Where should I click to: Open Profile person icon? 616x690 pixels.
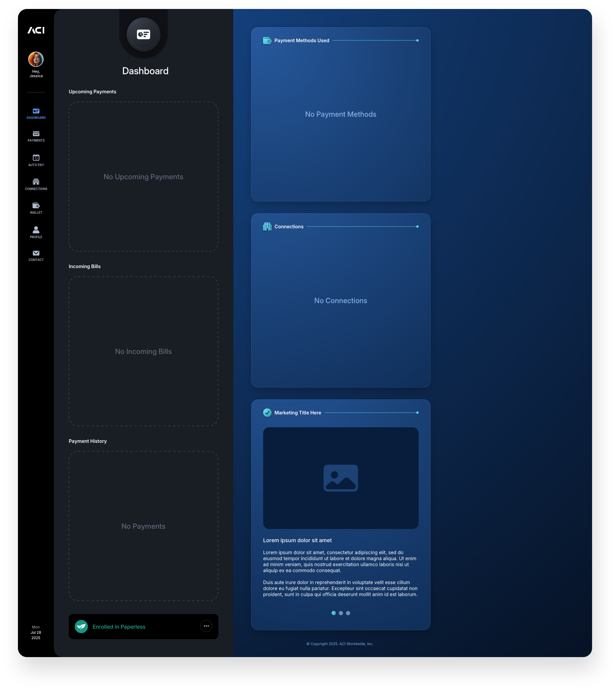click(36, 230)
